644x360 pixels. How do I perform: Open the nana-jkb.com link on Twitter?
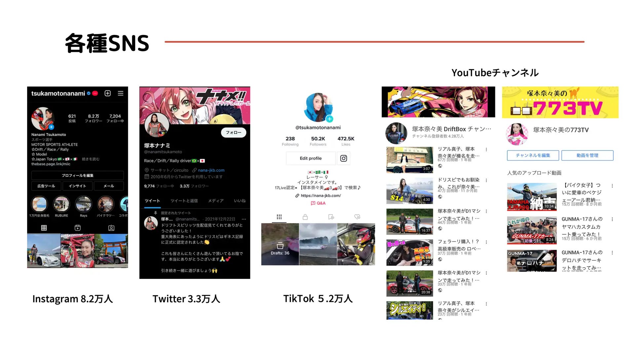click(x=211, y=170)
